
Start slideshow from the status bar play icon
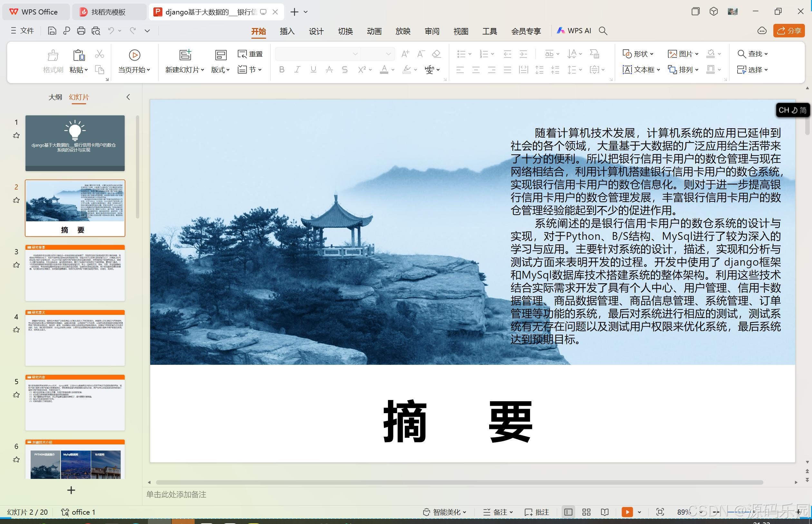pyautogui.click(x=627, y=512)
